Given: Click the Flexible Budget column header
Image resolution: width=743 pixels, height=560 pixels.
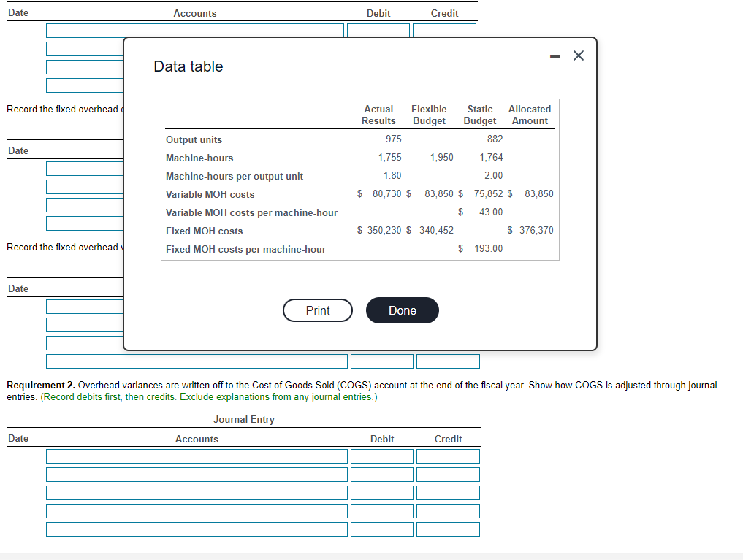Looking at the screenshot, I should tap(429, 115).
